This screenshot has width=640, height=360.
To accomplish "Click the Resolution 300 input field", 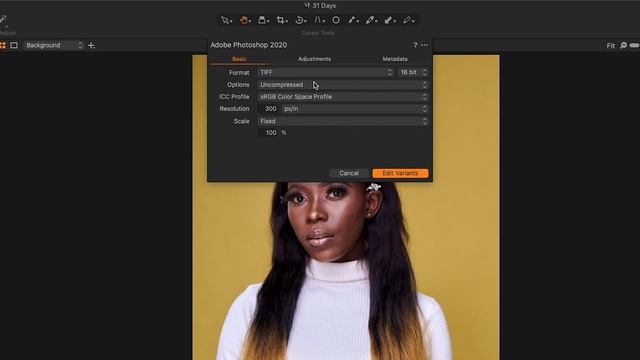I will (269, 109).
